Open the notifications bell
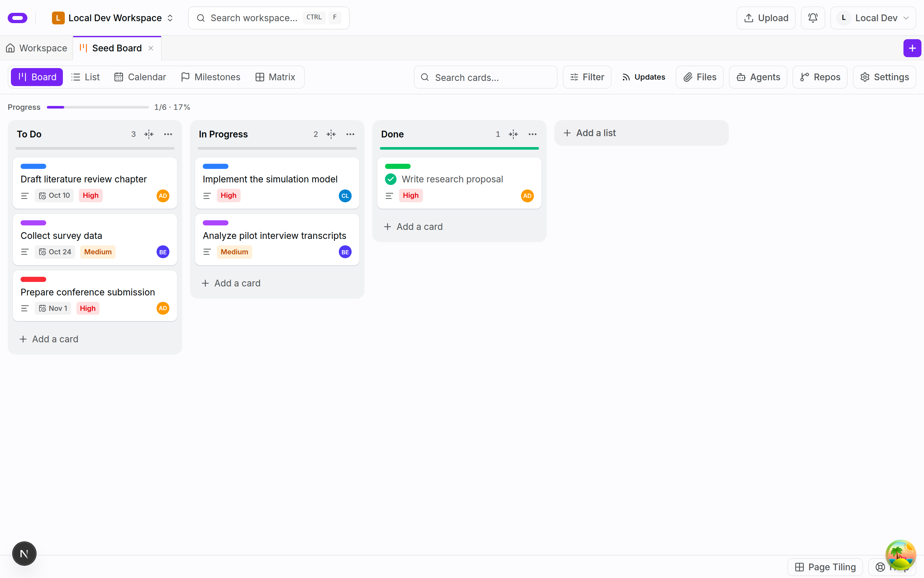 [812, 18]
